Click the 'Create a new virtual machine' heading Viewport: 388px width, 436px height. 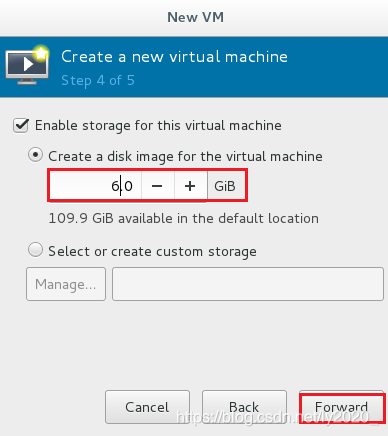click(174, 56)
